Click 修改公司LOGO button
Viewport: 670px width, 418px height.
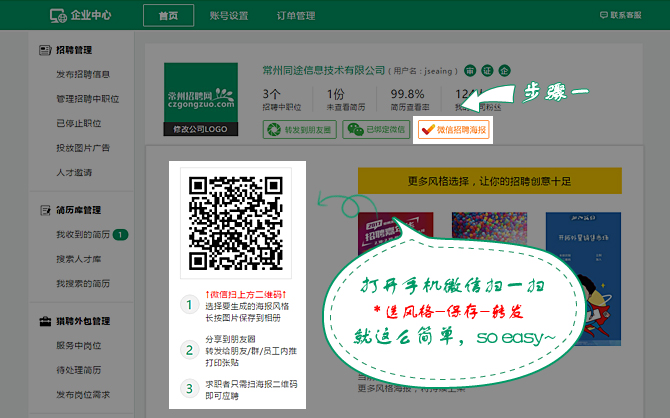(201, 129)
